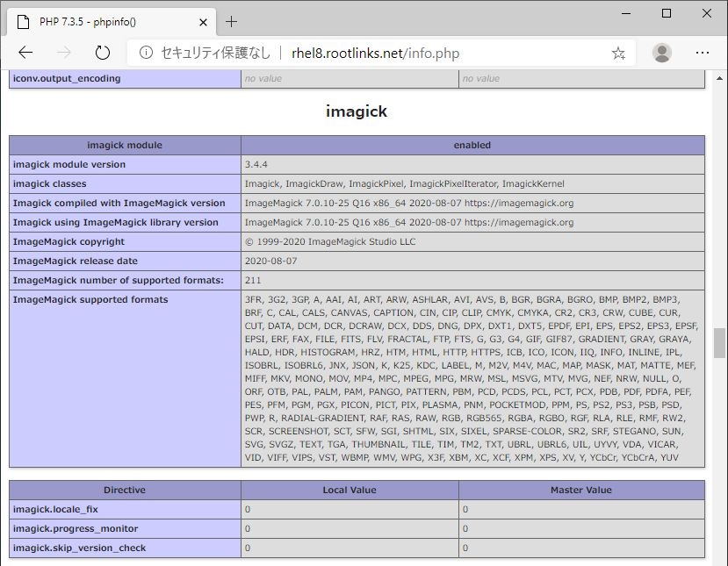Click the 'Master Value' column header
This screenshot has width=728, height=566.
pyautogui.click(x=581, y=490)
